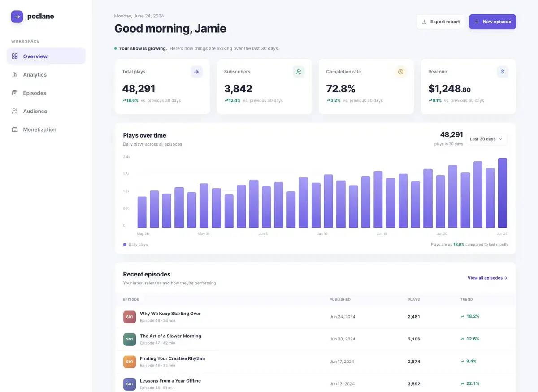This screenshot has width=538, height=392.
Task: Click the 3,592 plays value
Action: coord(414,384)
